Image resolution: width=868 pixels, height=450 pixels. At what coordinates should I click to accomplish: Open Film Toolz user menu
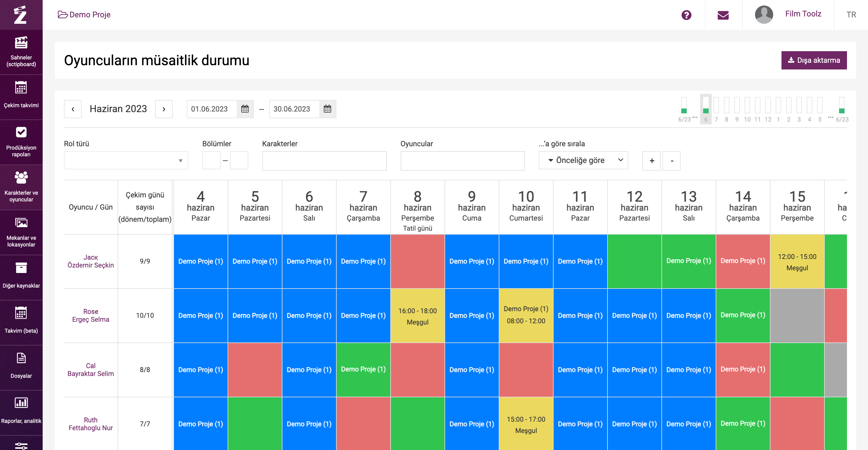pos(803,14)
